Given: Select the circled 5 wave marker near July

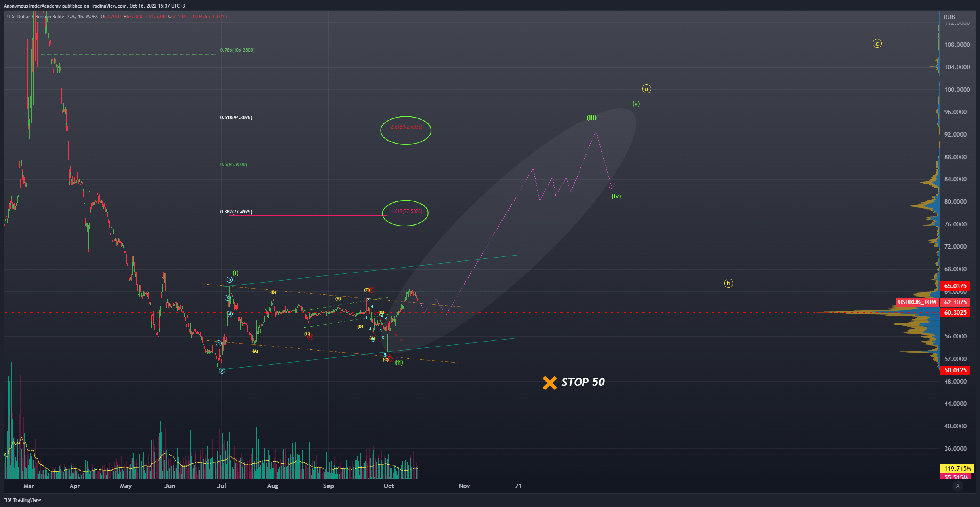Looking at the screenshot, I should (229, 279).
